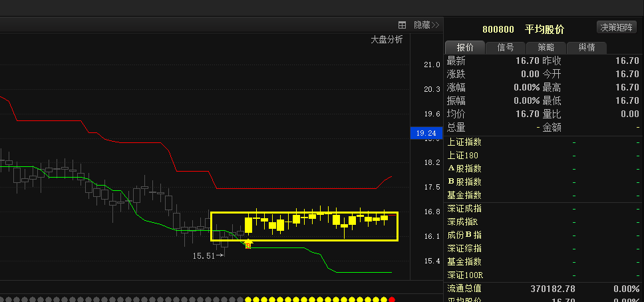Viewport: 644px width, 302px height.
Task: Click the 最新 label
Action: tap(456, 61)
